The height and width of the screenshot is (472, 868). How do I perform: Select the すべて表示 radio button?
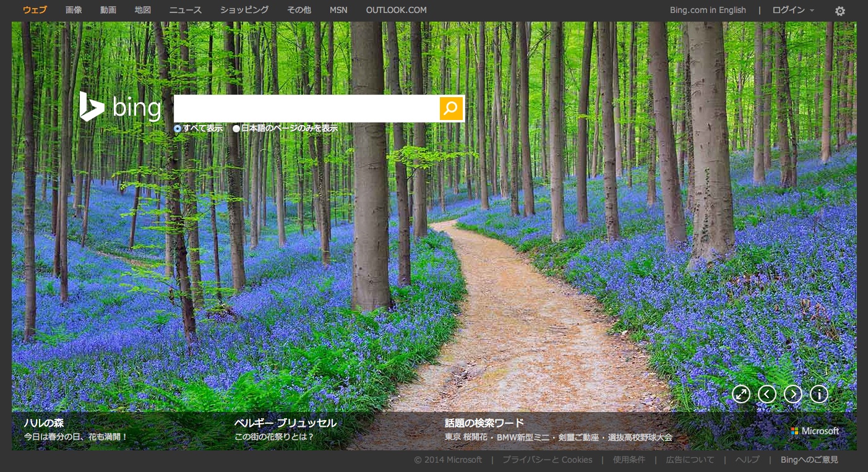click(x=178, y=129)
